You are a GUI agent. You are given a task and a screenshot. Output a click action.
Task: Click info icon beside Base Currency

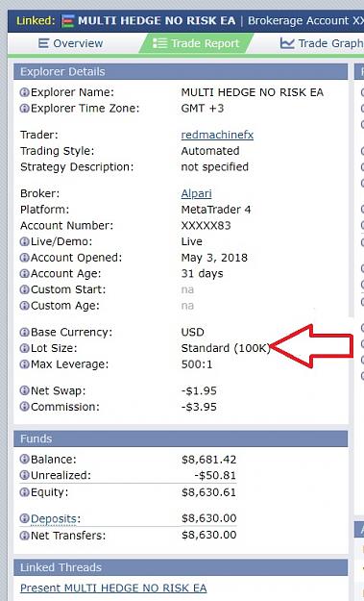tap(25, 333)
